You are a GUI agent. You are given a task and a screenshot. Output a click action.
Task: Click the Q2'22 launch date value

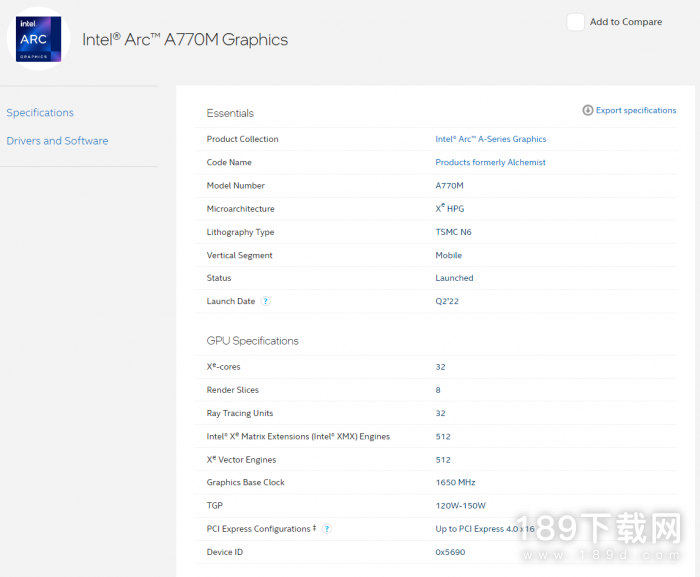447,301
